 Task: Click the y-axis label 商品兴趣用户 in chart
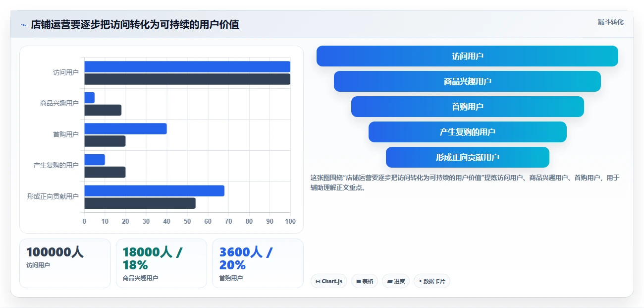59,104
